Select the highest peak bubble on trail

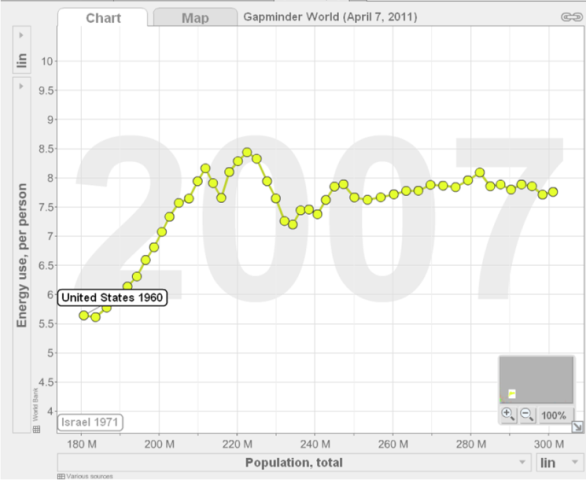tap(247, 152)
